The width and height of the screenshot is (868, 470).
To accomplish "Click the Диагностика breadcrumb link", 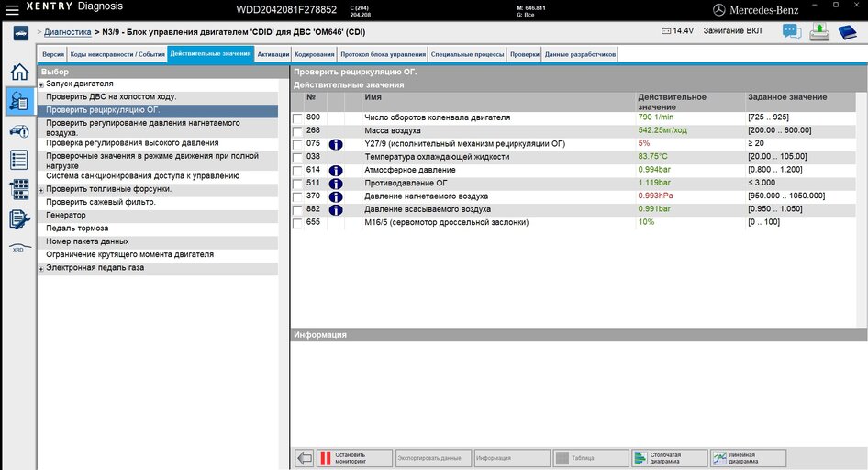I will (x=68, y=32).
